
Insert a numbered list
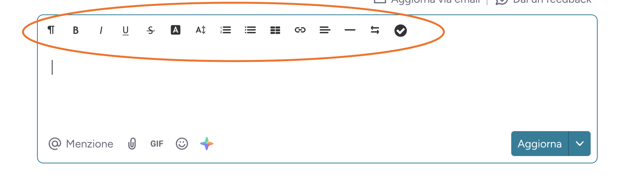coord(225,30)
